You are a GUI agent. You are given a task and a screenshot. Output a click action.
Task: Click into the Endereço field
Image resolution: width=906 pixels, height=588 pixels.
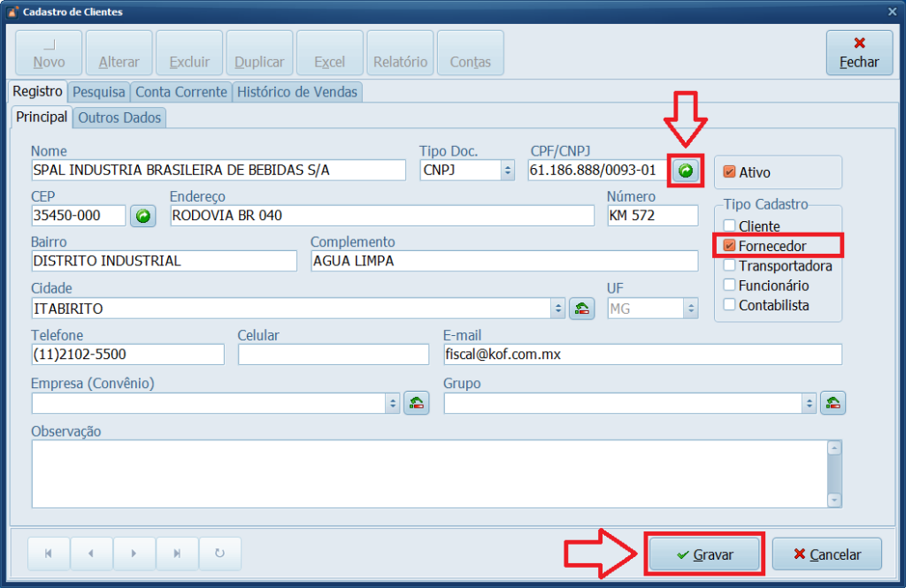[x=382, y=216]
